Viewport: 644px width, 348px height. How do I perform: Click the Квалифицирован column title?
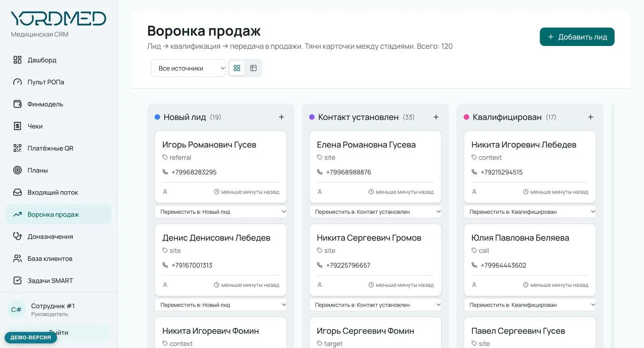pyautogui.click(x=507, y=117)
